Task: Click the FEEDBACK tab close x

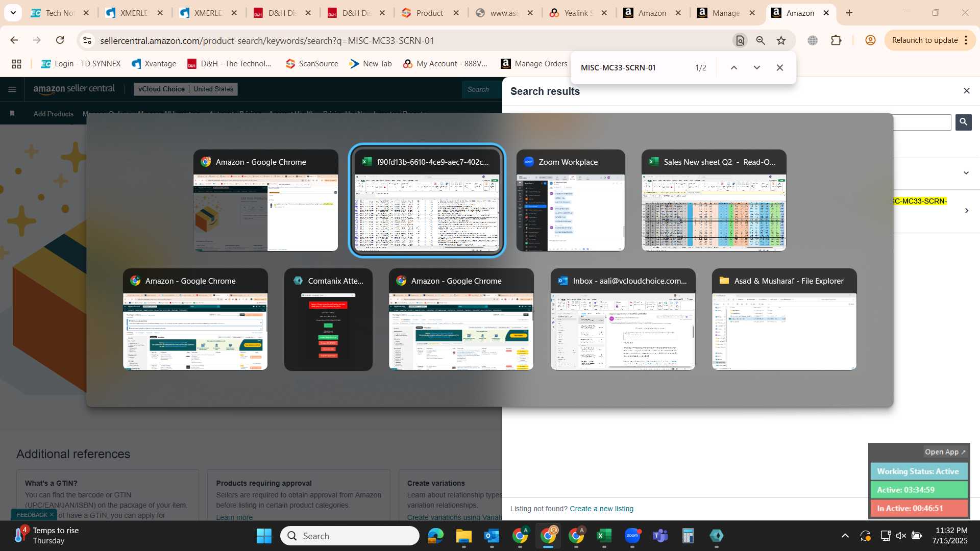Action: click(52, 515)
